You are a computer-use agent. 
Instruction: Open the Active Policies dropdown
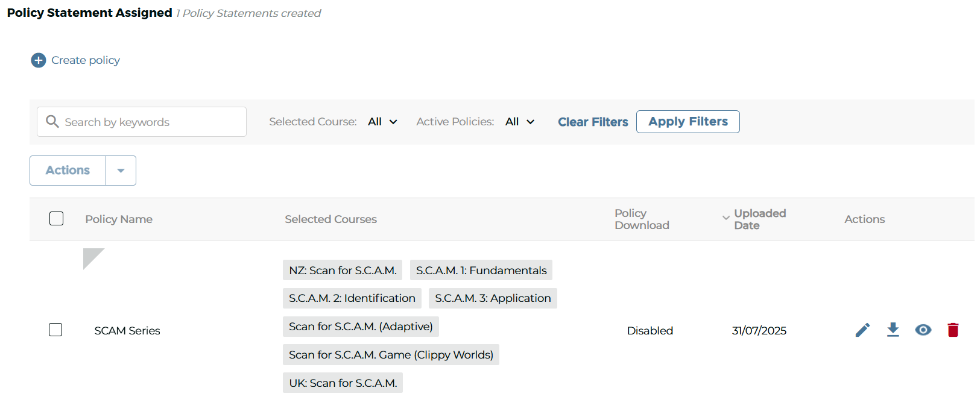click(520, 122)
